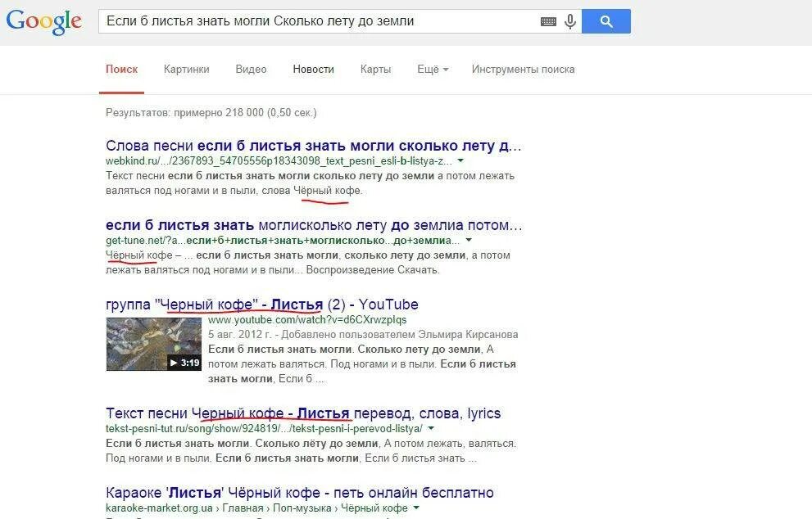Click the blue magnifier search button
This screenshot has width=812, height=519.
click(x=606, y=21)
